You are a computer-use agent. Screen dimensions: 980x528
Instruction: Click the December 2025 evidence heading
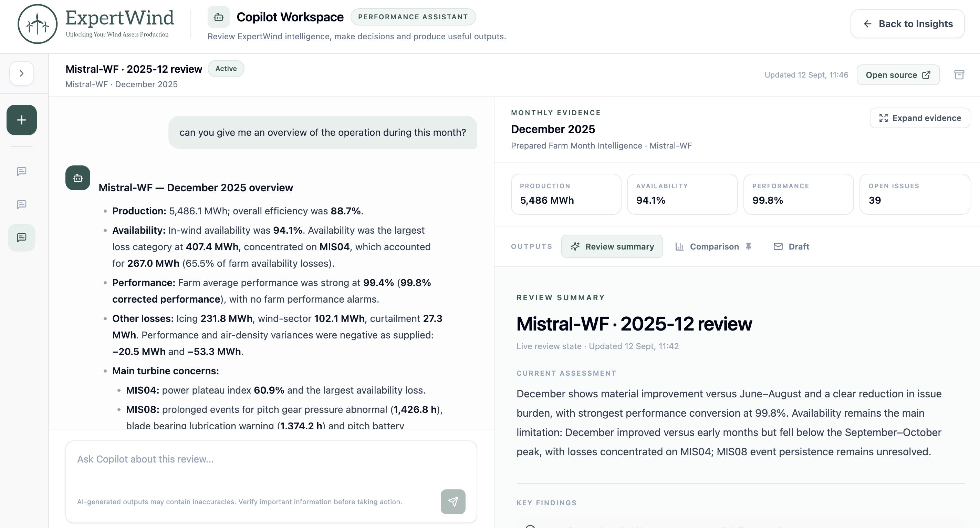[553, 130]
